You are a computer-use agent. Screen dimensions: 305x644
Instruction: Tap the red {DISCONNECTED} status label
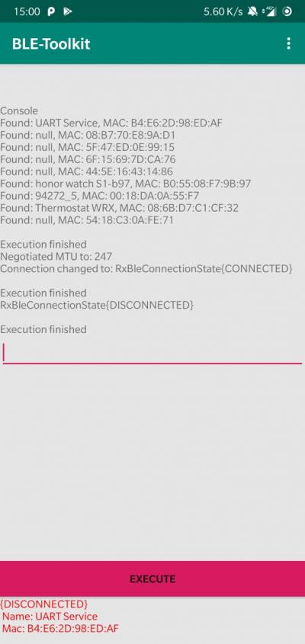(43, 604)
